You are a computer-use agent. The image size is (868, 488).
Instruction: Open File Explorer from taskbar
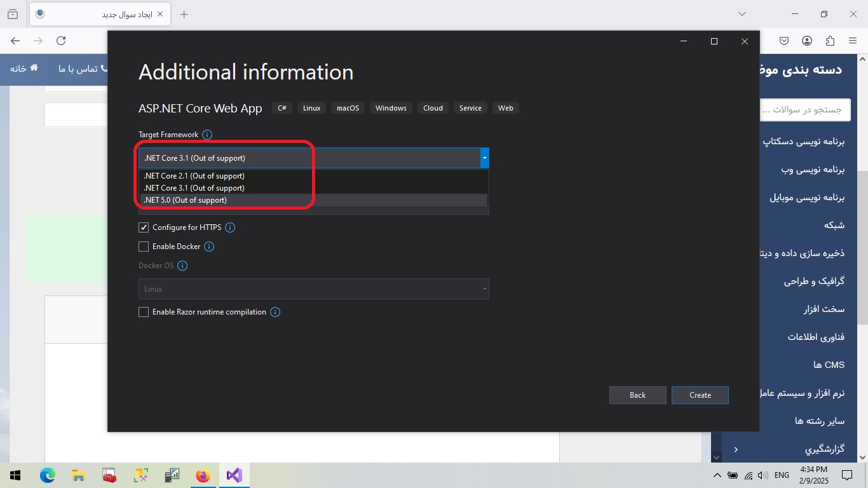pos(78,475)
